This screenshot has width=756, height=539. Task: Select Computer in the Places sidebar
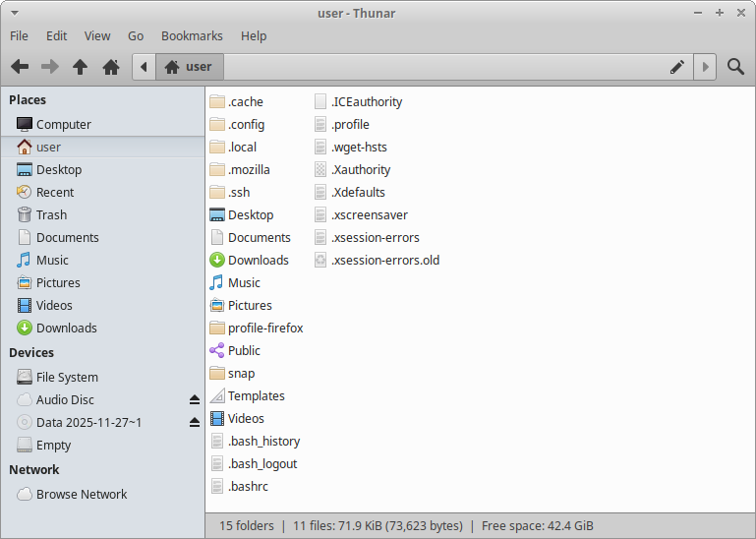click(x=102, y=125)
